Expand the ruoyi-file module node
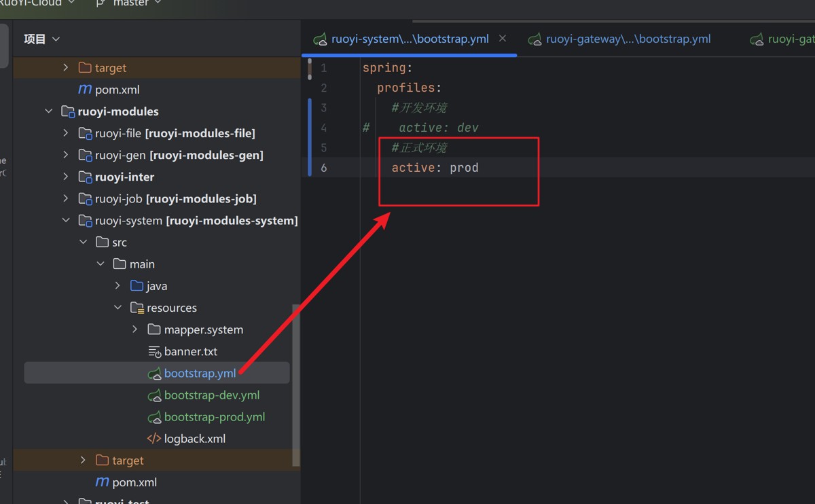Image resolution: width=815 pixels, height=504 pixels. pos(66,133)
